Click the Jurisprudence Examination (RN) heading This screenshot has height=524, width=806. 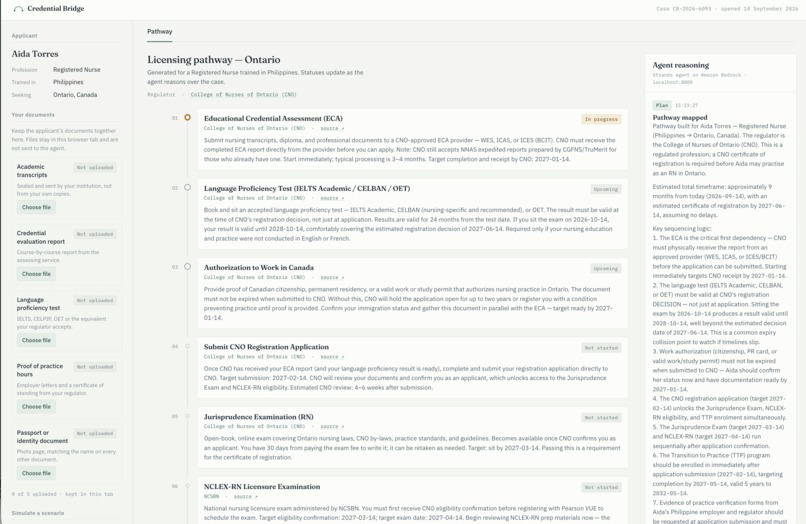coord(259,417)
